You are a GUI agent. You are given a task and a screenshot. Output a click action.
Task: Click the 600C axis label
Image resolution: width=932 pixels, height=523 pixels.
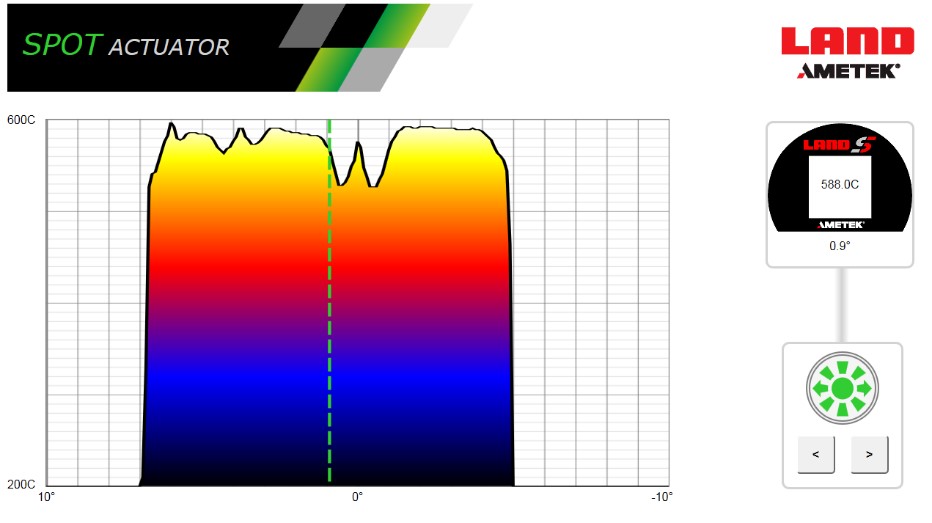point(21,120)
